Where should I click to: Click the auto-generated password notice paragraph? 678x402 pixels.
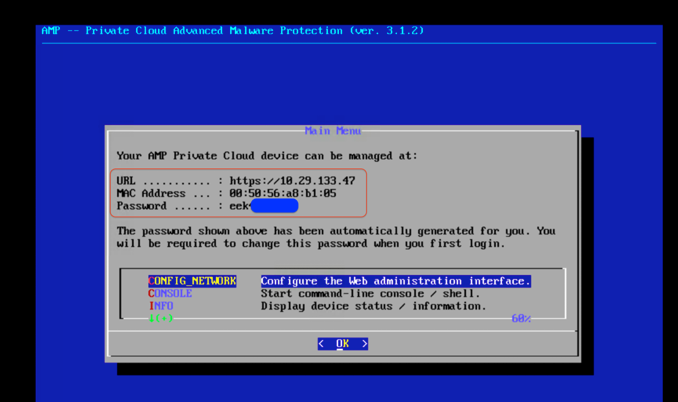coord(336,237)
